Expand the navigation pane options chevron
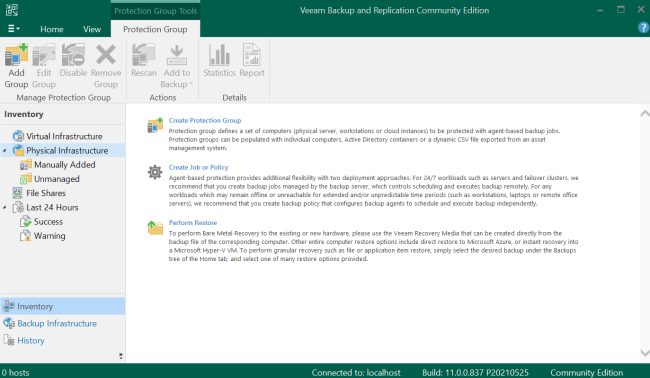 [x=121, y=356]
